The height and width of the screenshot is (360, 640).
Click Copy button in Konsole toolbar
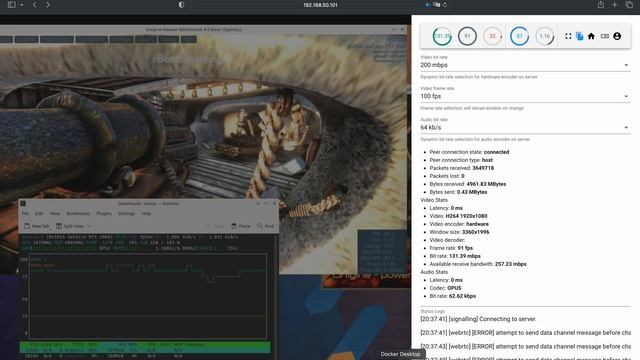[216, 226]
